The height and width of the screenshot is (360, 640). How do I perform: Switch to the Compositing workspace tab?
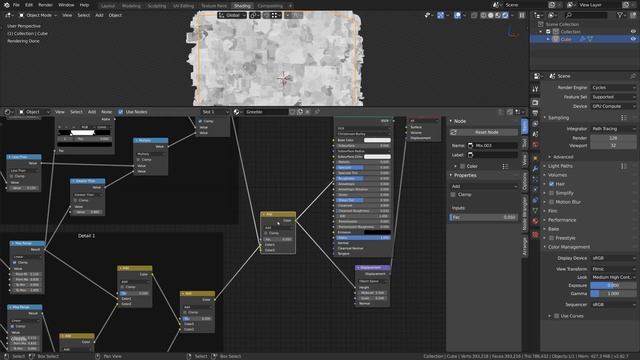click(270, 6)
